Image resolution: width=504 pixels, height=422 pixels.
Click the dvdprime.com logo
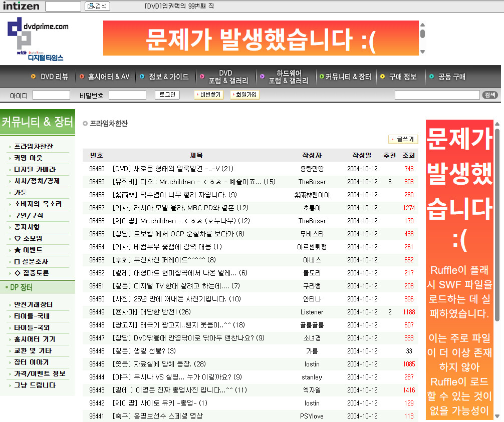point(38,39)
